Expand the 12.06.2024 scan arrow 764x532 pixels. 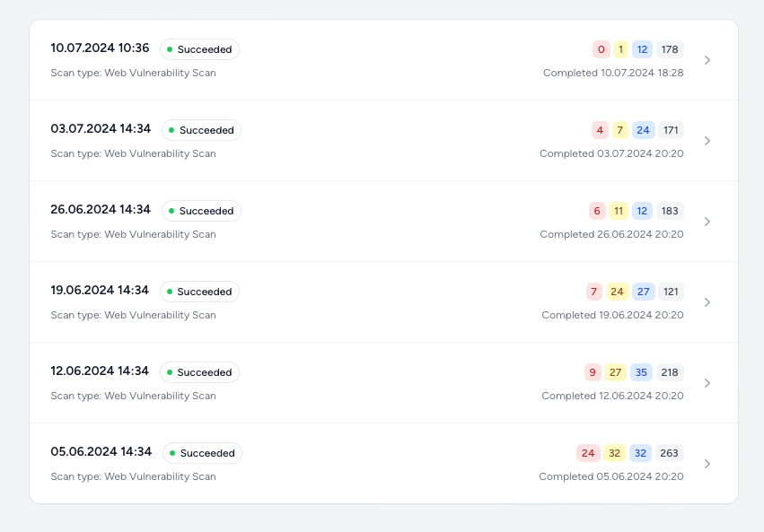pyautogui.click(x=707, y=383)
